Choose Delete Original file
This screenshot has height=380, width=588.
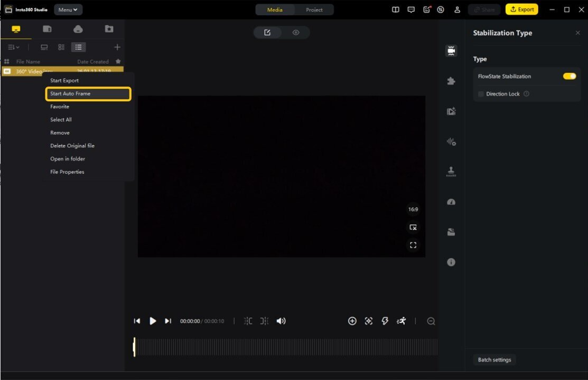[x=72, y=146]
